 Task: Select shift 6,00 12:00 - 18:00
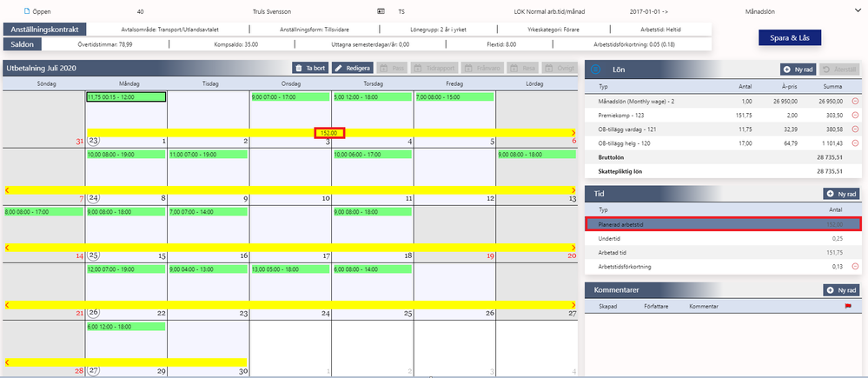pos(126,327)
